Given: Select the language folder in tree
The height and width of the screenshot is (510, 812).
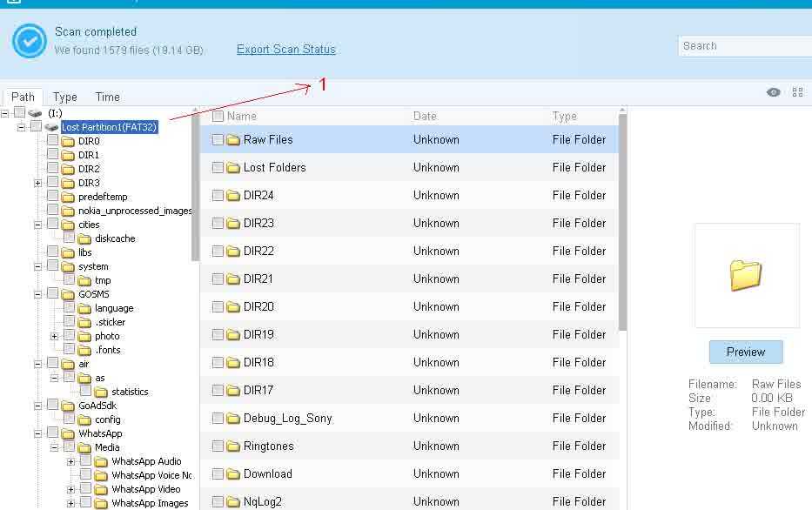Looking at the screenshot, I should pos(114,309).
